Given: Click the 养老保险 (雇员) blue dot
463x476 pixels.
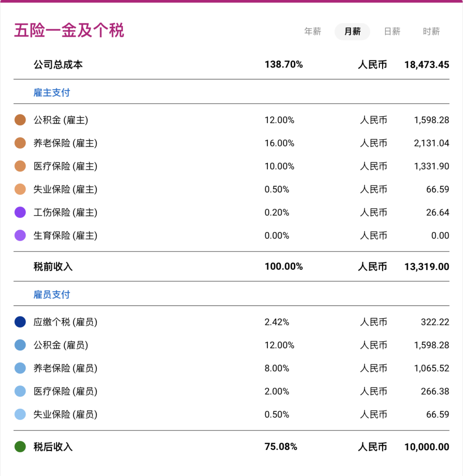Looking at the screenshot, I should point(20,368).
